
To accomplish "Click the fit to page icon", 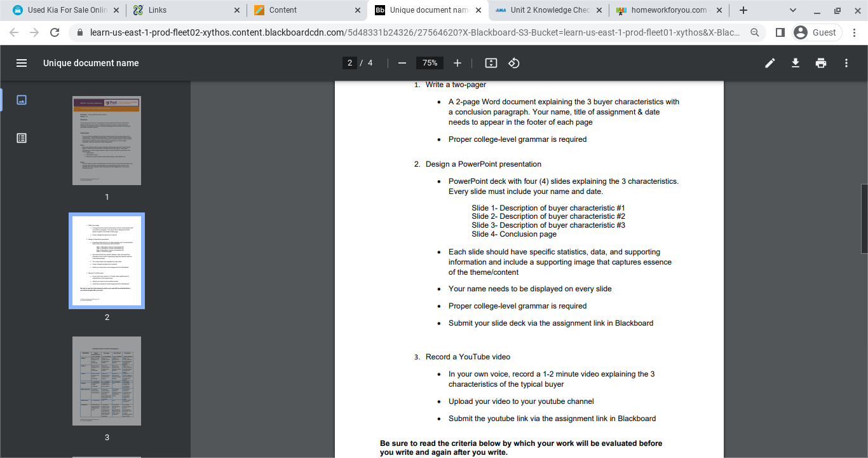I will [491, 63].
